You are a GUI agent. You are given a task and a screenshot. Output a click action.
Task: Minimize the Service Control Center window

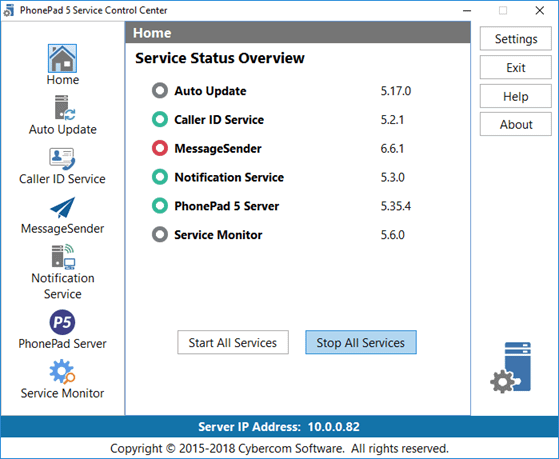(467, 11)
